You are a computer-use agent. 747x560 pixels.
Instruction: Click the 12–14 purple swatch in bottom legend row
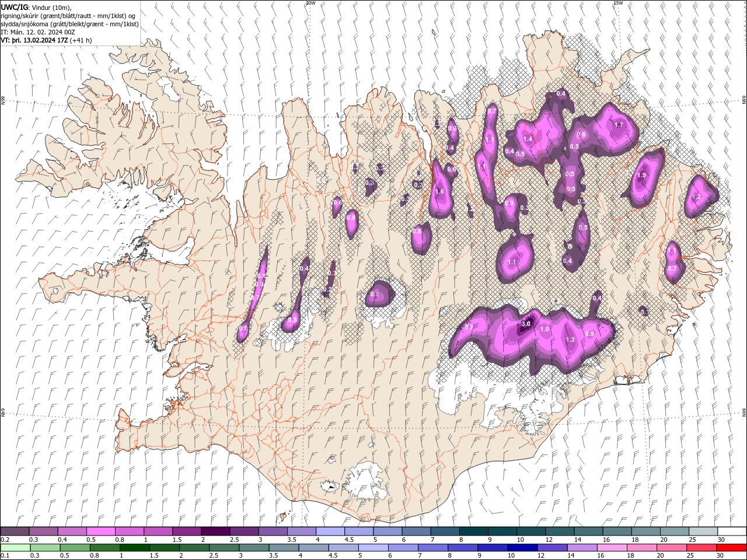point(551,548)
